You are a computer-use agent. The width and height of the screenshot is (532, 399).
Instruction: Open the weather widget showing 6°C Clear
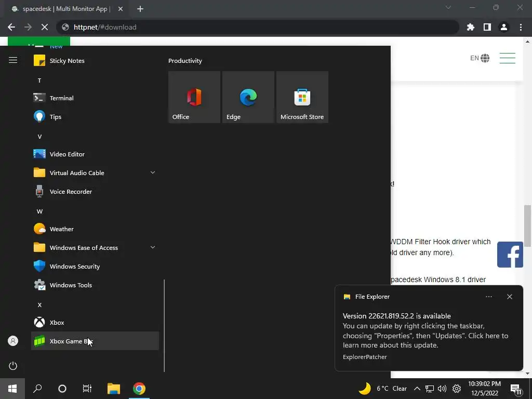pyautogui.click(x=383, y=389)
